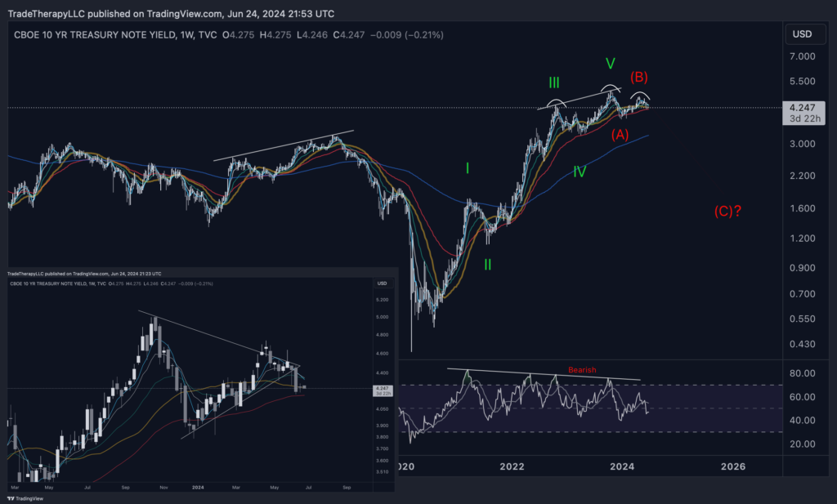Click the 2022 label on the time axis
Viewport: 837px width, 504px height.
(512, 466)
